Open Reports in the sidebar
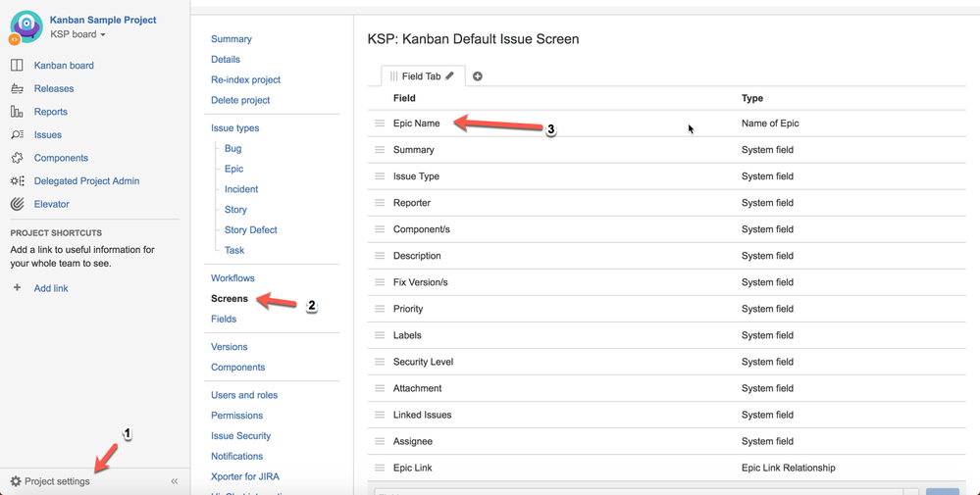 pos(51,112)
